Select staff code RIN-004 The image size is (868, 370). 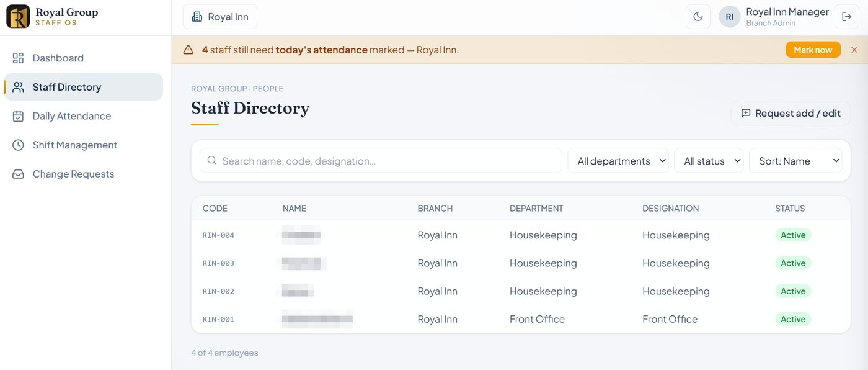218,235
